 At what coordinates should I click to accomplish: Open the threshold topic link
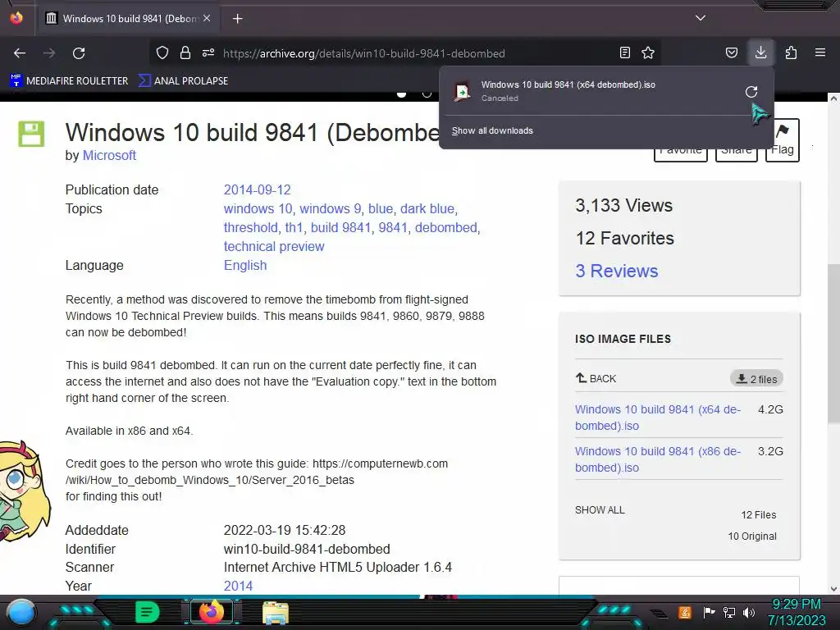251,228
